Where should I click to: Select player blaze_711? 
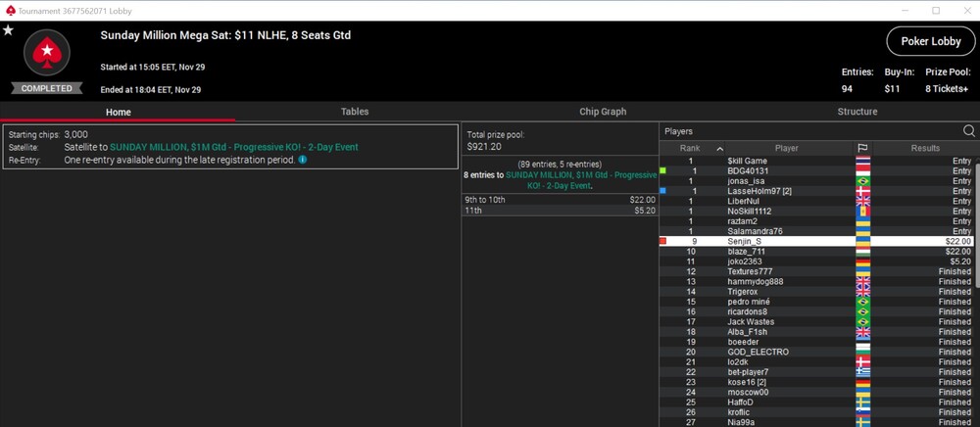tap(746, 252)
